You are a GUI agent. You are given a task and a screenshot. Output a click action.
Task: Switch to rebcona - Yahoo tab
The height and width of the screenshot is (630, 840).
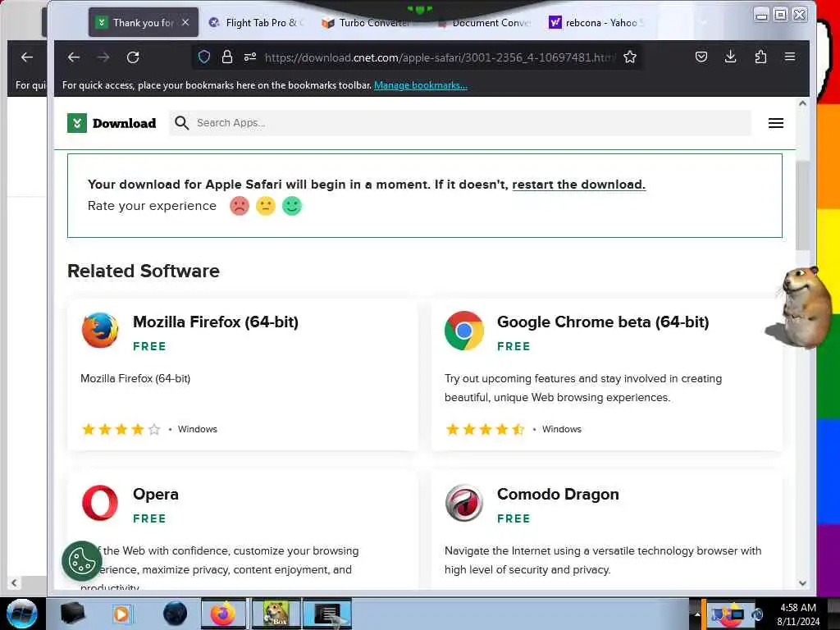(597, 22)
